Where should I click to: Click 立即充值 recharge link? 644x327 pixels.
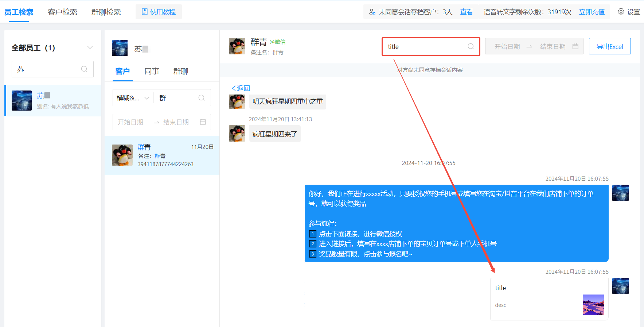point(592,12)
